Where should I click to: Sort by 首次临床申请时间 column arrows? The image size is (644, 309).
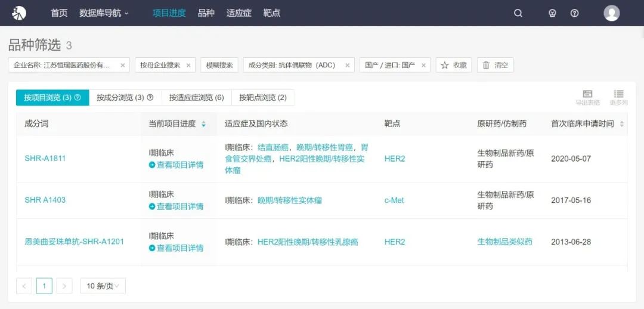point(622,124)
